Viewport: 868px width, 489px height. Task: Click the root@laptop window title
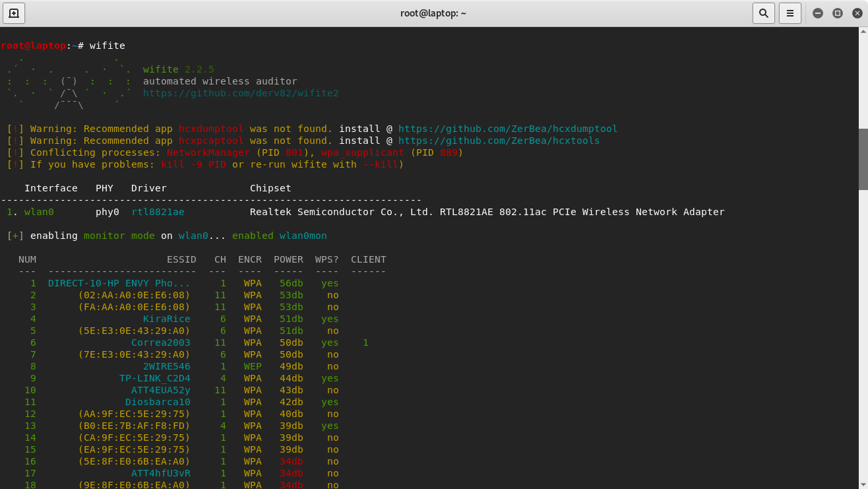tap(433, 13)
